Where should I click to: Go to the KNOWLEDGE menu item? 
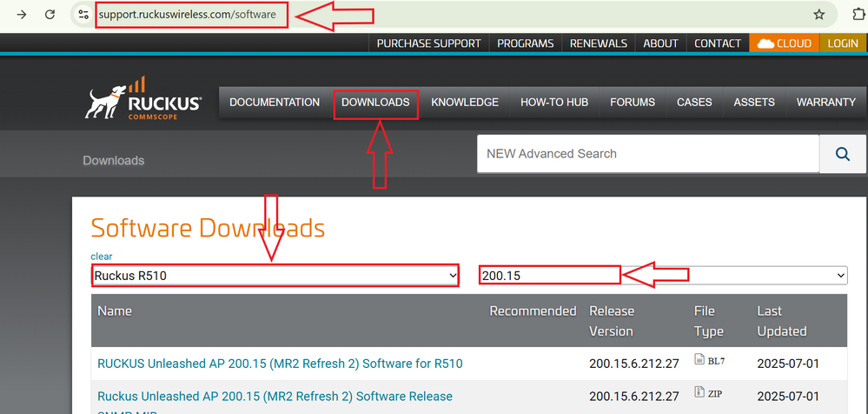(x=465, y=103)
